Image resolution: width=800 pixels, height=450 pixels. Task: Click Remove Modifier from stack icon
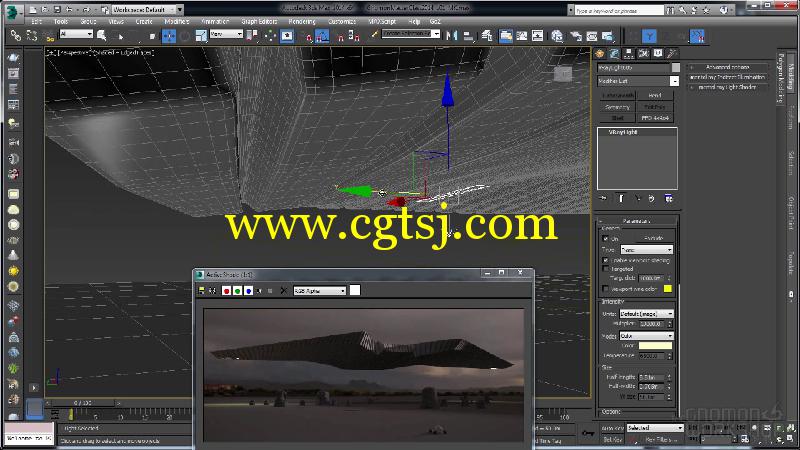tap(652, 198)
